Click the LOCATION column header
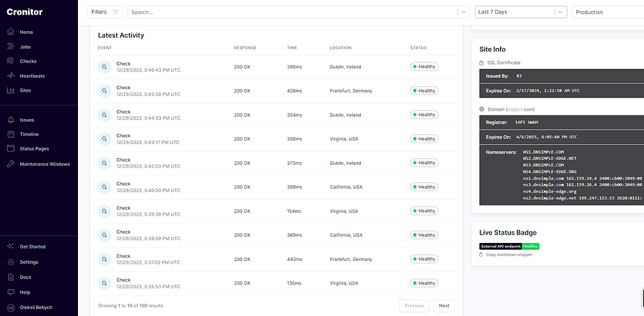 [x=340, y=48]
